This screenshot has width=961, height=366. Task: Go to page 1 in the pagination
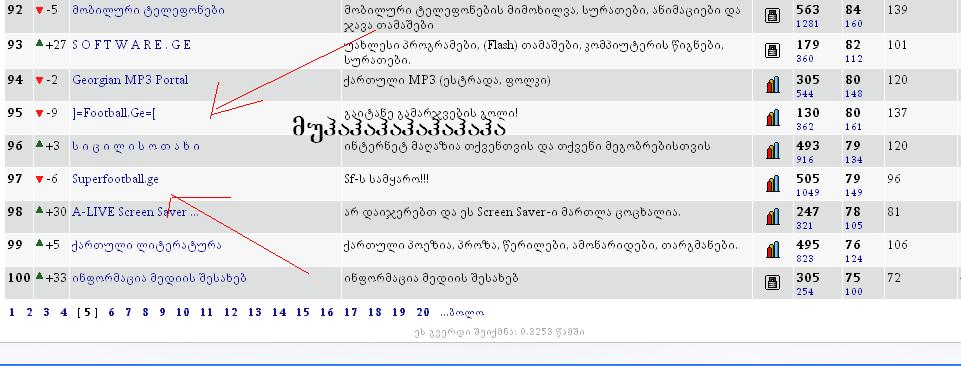[x=12, y=313]
